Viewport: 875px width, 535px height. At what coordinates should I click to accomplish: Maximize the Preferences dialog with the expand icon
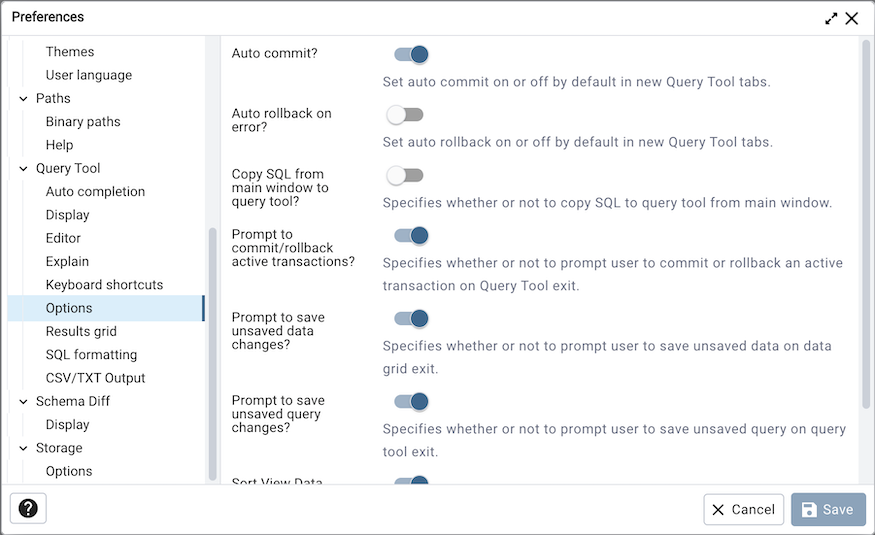point(831,18)
